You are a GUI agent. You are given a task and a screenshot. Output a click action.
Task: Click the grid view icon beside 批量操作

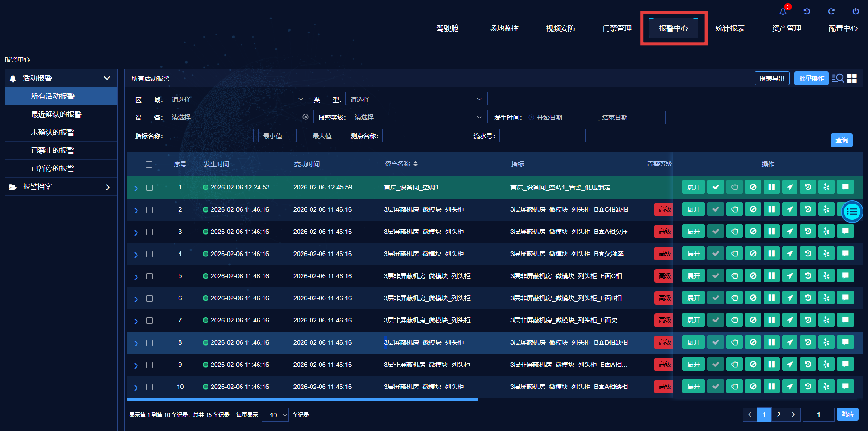[x=852, y=78]
